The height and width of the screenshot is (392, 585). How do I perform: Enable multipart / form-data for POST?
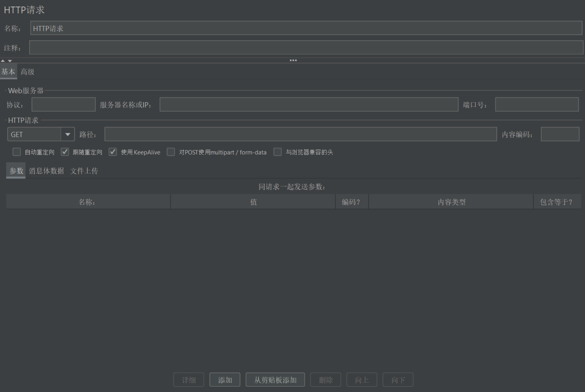pos(171,152)
